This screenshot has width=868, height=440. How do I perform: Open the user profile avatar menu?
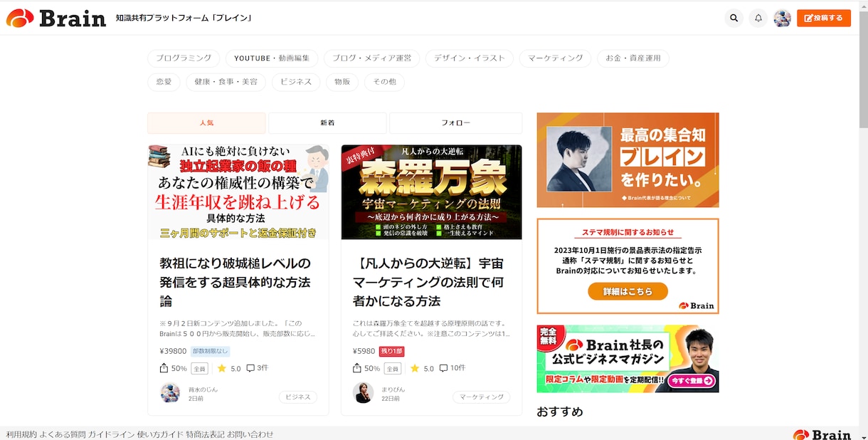782,18
